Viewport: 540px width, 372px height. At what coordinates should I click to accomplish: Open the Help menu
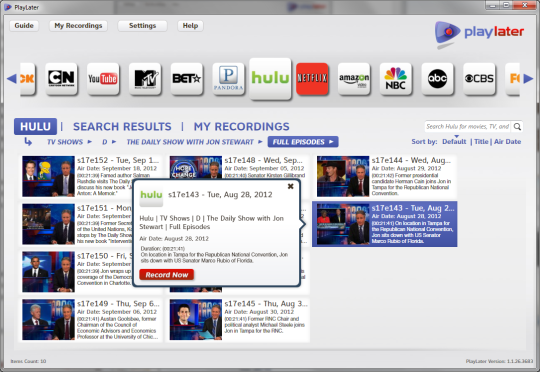190,25
